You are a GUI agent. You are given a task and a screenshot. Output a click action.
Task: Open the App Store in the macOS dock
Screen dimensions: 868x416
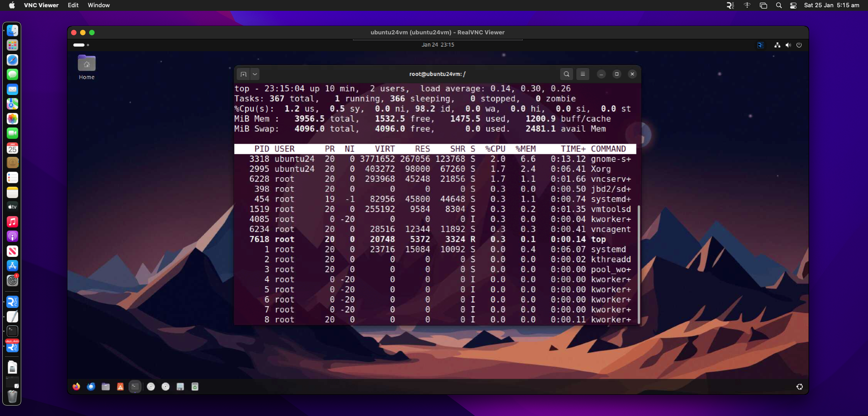point(12,265)
